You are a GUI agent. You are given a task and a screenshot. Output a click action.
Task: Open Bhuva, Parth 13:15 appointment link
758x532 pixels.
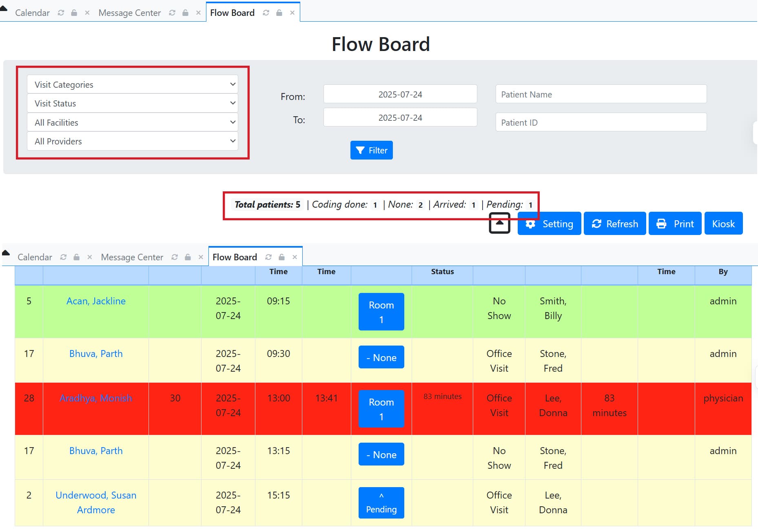tap(96, 451)
